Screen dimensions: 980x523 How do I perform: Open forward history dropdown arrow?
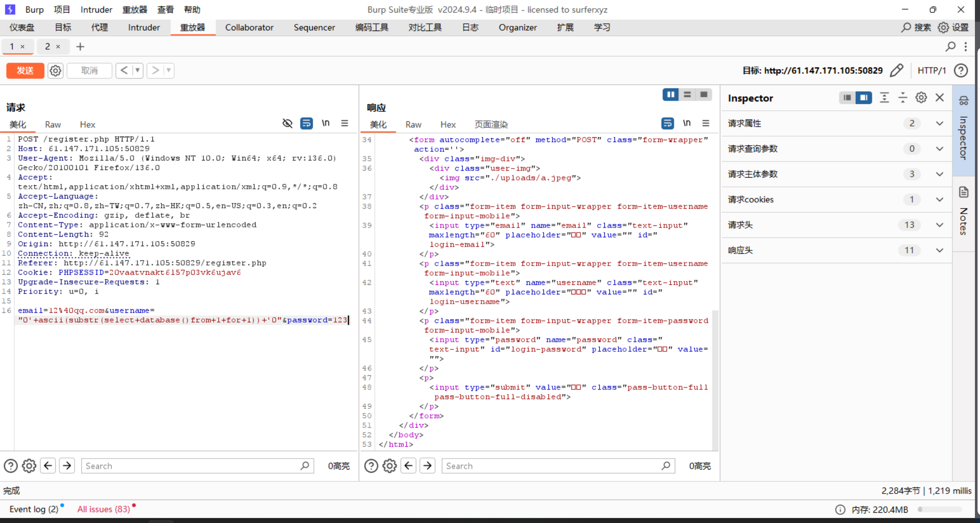pos(169,70)
